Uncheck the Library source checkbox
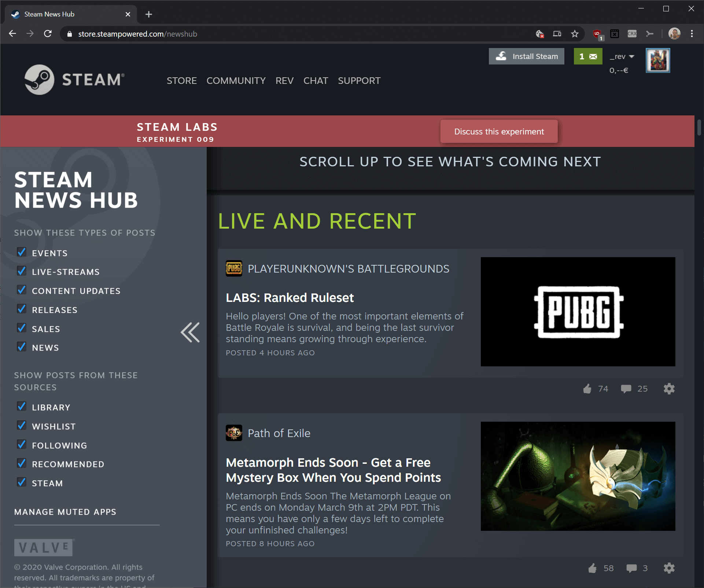Screen dimensions: 704x588 (x=21, y=407)
